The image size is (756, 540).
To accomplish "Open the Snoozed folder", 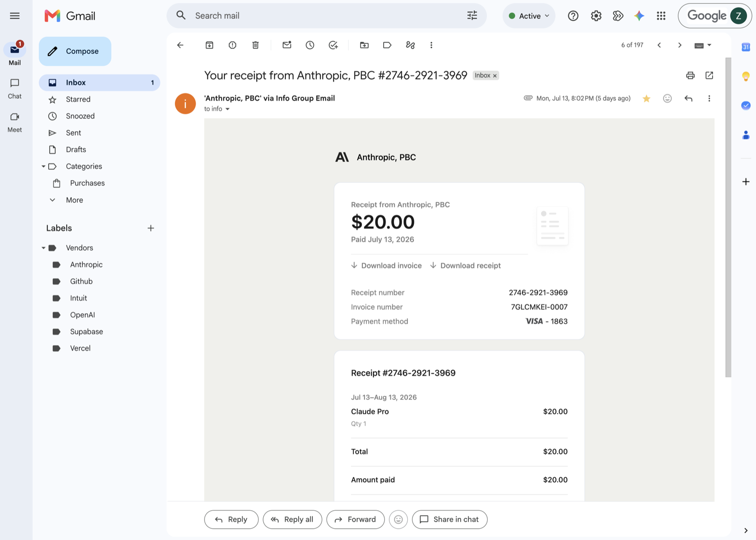I will coord(99,116).
